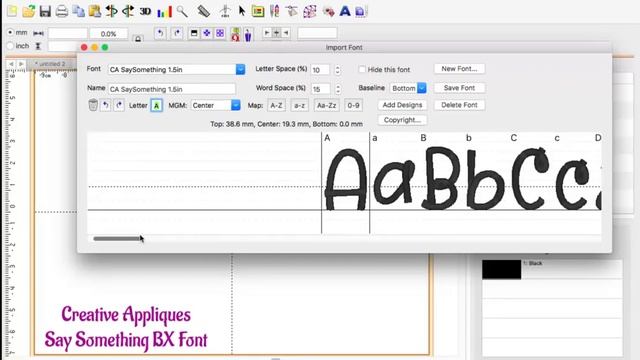Select the uppercase A glyph in preview
This screenshot has width=640, height=360.
346,180
